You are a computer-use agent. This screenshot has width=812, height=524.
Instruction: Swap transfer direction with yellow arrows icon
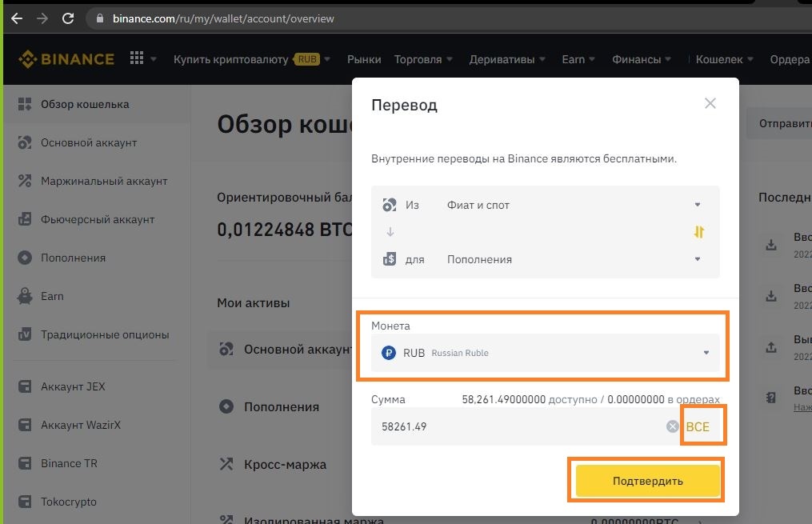(698, 232)
